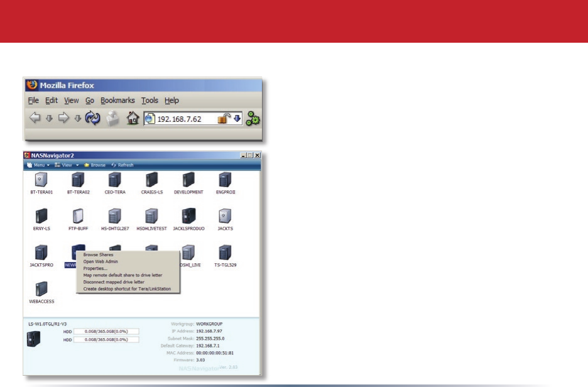This screenshot has height=387, width=588.
Task: Close the NASNavigator2 window
Action: coord(258,155)
